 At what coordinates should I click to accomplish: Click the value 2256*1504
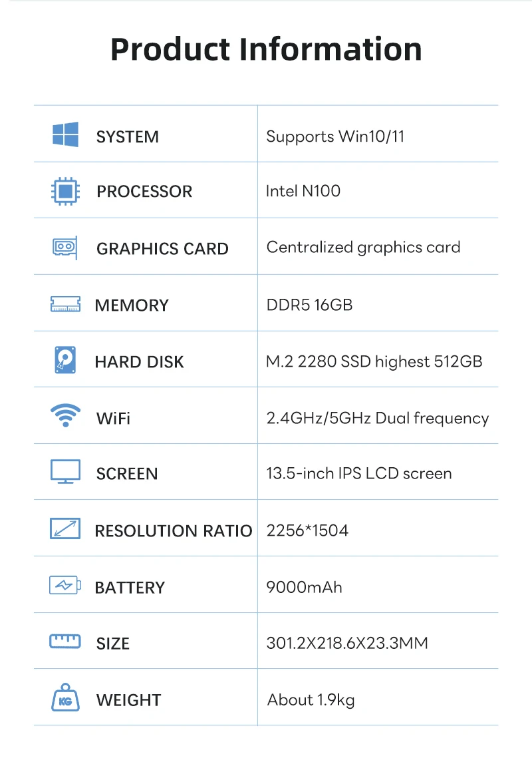coord(307,530)
